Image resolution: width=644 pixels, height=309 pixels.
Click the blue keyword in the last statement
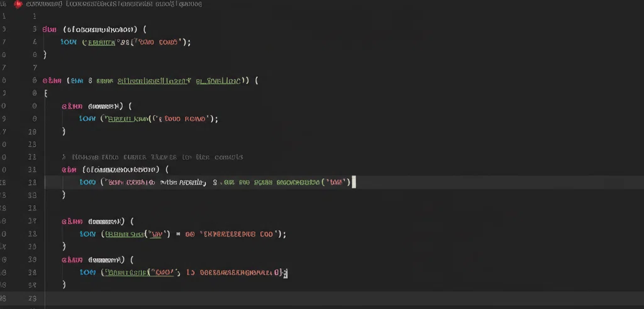click(x=87, y=272)
